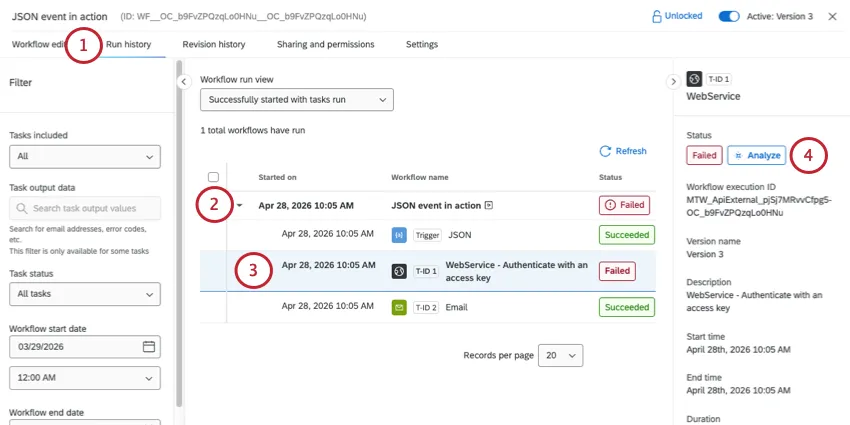Click the T-ID 2 tag in the Email row

pos(426,307)
